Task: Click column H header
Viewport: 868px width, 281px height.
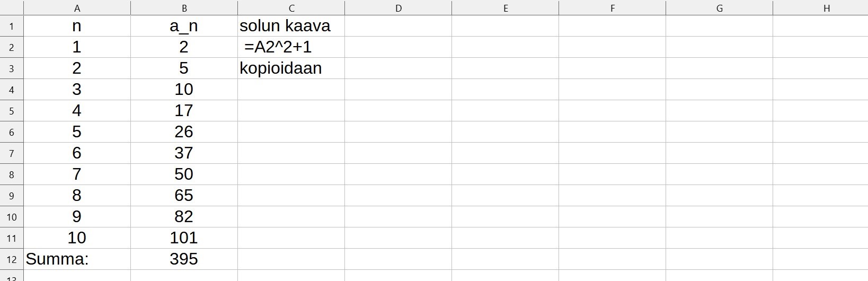Action: [x=826, y=8]
